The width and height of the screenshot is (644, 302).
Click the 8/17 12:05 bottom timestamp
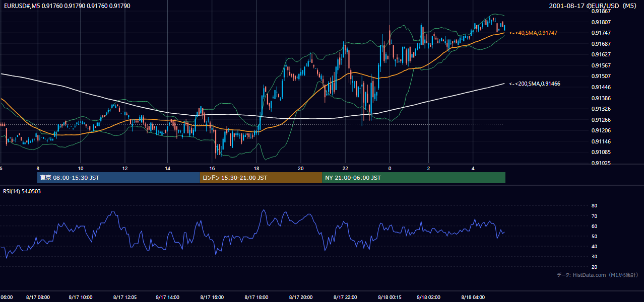point(125,297)
